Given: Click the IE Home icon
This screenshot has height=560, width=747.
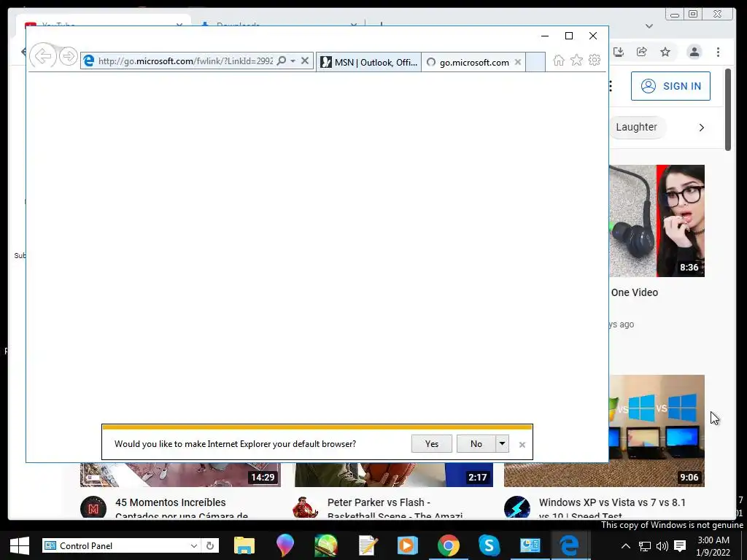Looking at the screenshot, I should coord(559,61).
